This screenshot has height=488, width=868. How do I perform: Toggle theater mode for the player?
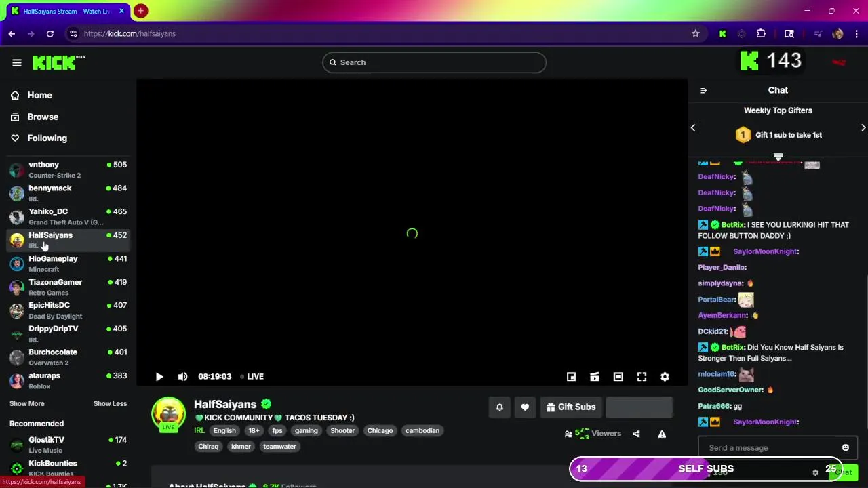tap(618, 377)
